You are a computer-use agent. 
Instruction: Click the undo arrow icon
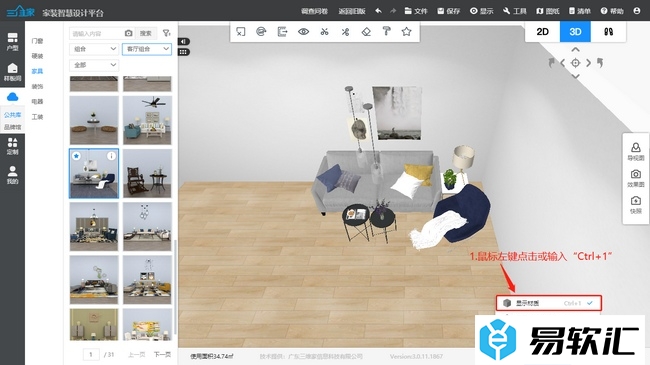pyautogui.click(x=378, y=11)
